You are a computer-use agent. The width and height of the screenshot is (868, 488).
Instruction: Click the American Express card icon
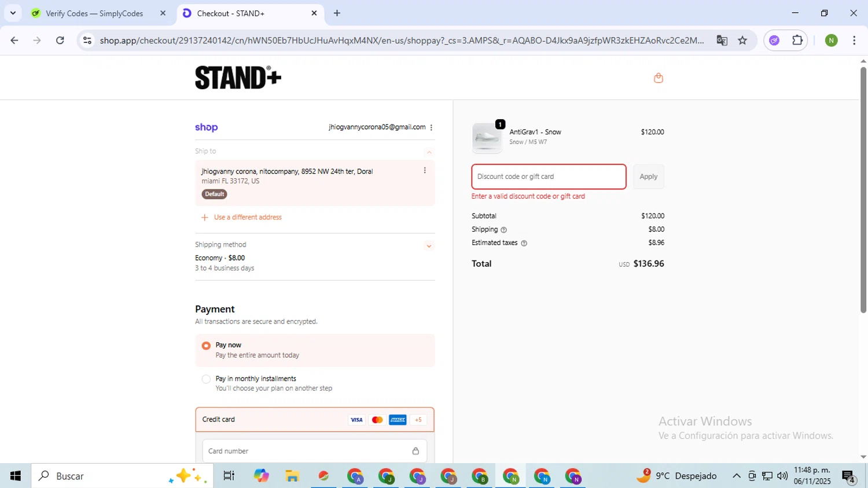pos(398,420)
